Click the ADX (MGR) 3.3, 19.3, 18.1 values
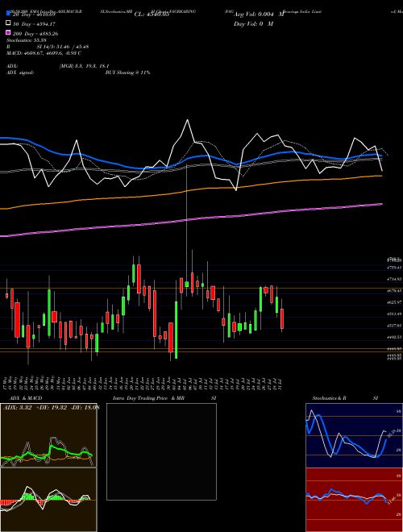 tap(85, 66)
